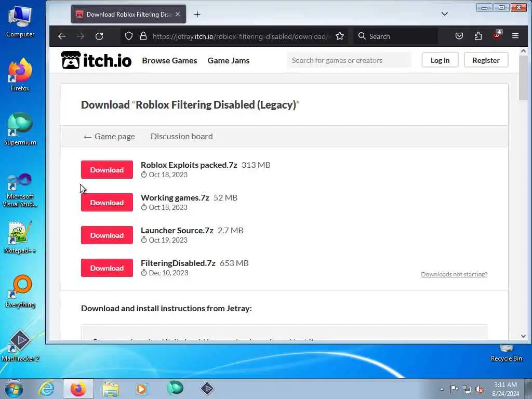Click the "Dec 10, 2023" date text
The height and width of the screenshot is (399, 532).
click(x=168, y=273)
